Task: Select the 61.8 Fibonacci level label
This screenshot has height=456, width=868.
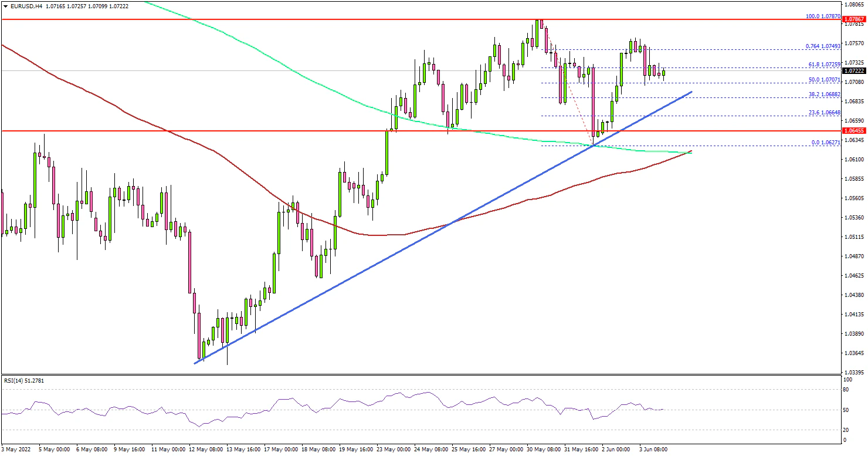Action: (x=823, y=64)
